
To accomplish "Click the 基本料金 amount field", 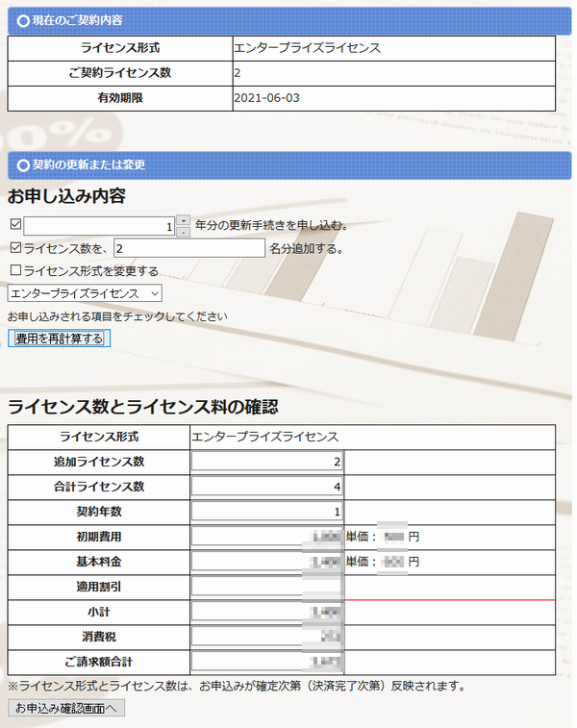I will click(267, 562).
